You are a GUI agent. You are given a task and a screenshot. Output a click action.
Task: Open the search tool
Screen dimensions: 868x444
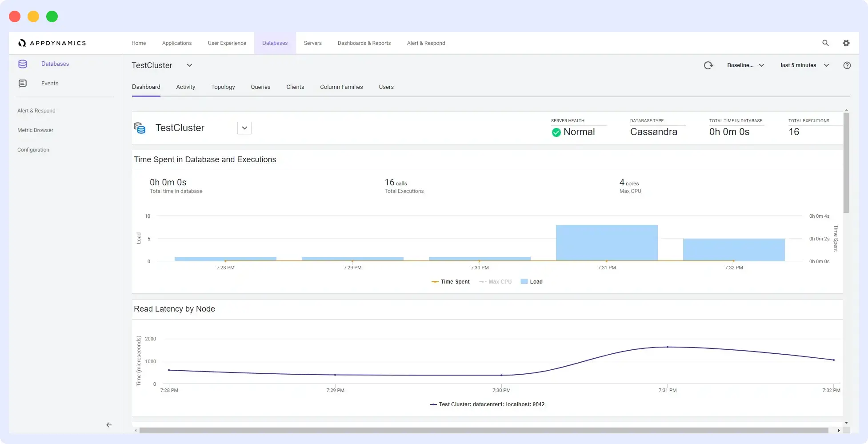(x=825, y=43)
